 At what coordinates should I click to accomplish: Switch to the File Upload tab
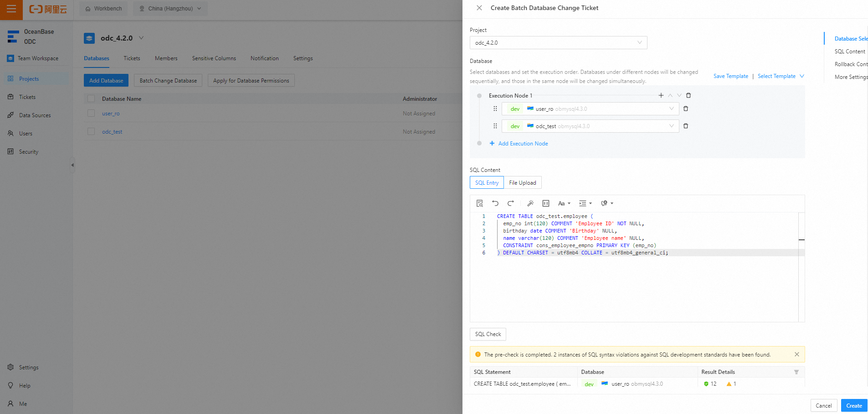click(522, 182)
